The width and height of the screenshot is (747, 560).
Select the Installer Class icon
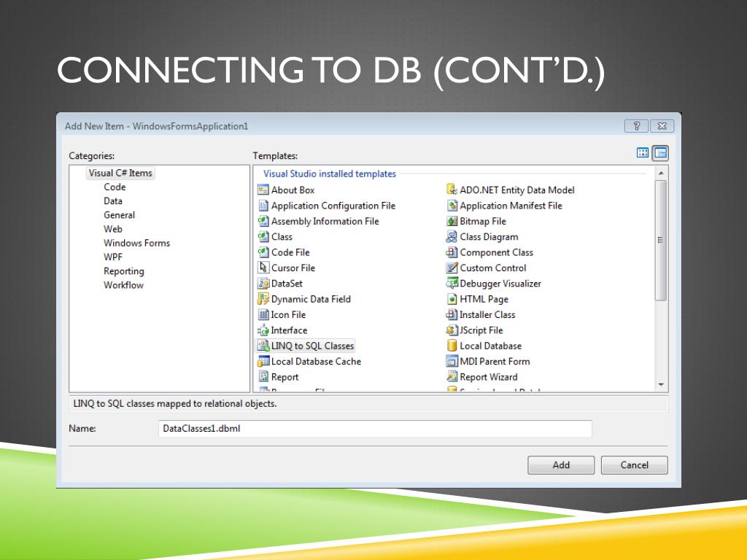click(452, 315)
